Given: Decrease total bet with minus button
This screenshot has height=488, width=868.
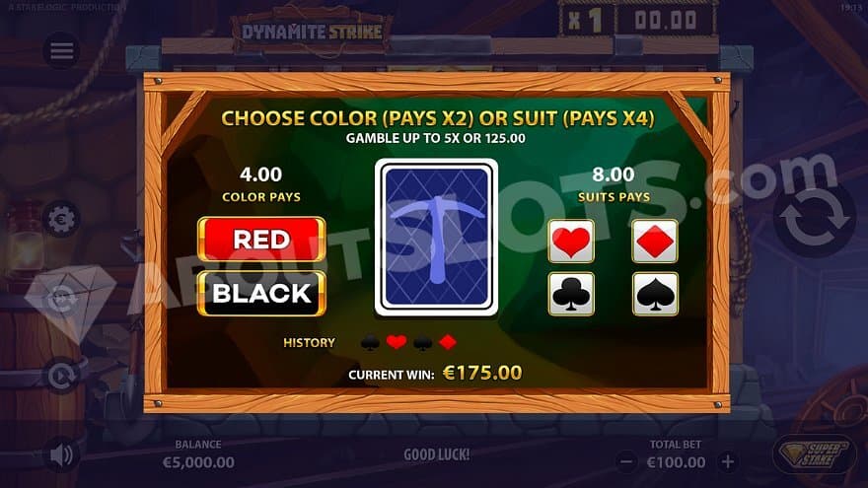Looking at the screenshot, I should 626,461.
